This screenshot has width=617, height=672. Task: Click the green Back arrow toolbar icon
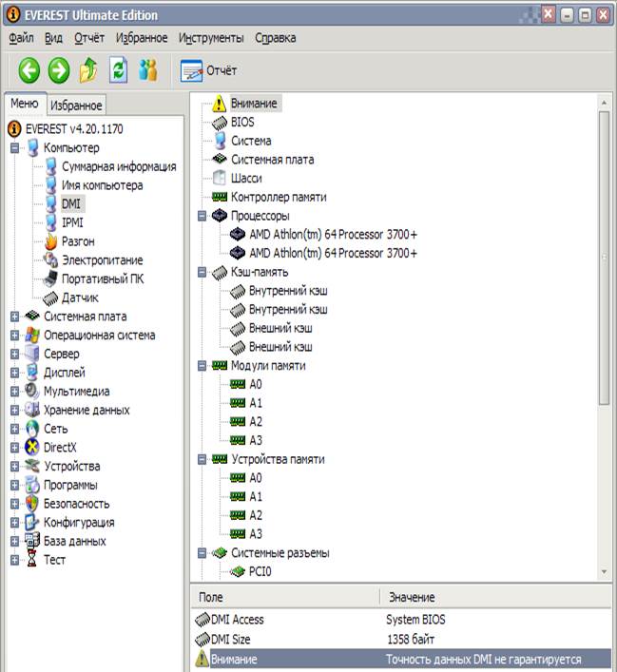(x=29, y=70)
